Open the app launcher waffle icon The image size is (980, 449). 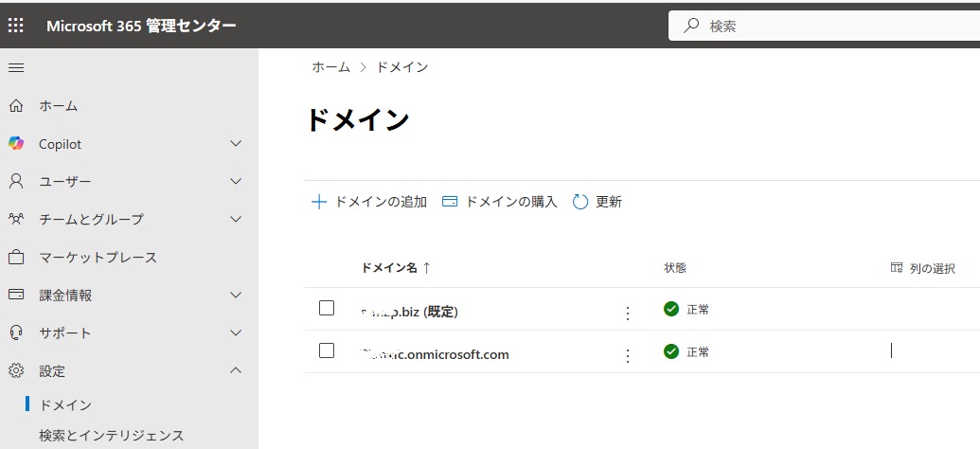16,26
